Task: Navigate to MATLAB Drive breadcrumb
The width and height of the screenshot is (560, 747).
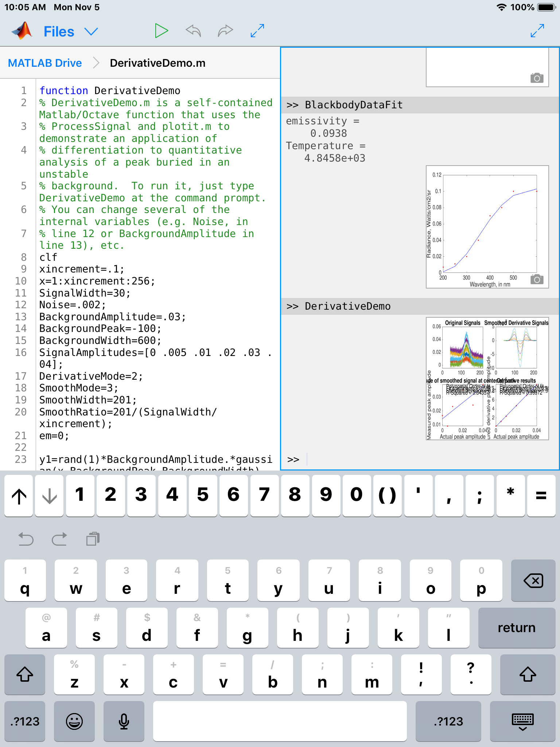Action: click(x=45, y=63)
